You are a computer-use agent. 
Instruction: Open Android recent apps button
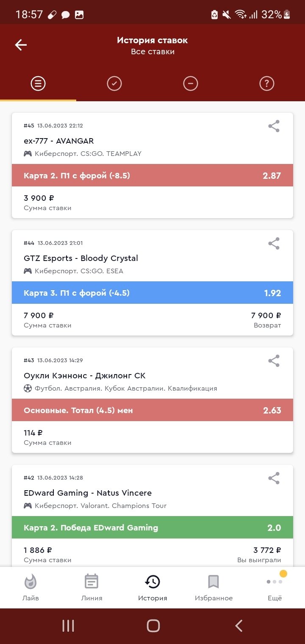pos(68,626)
